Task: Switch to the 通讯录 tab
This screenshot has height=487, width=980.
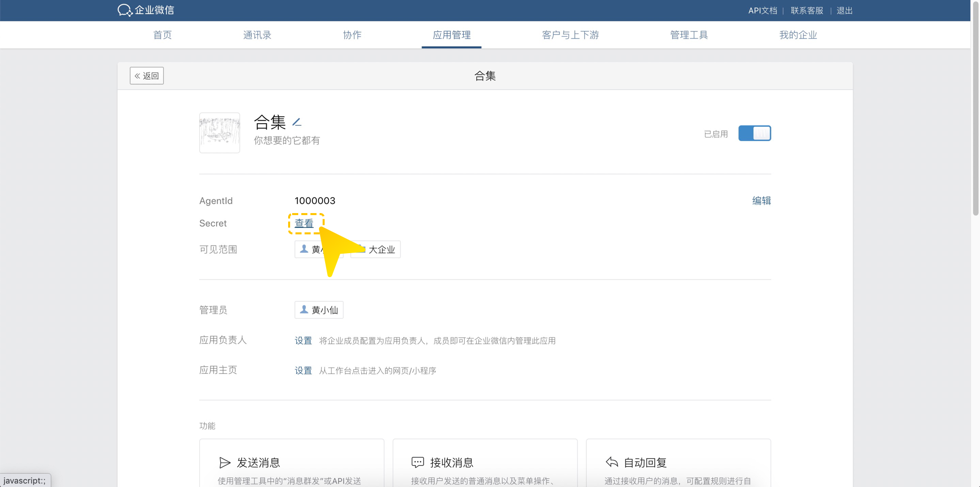Action: click(x=257, y=35)
